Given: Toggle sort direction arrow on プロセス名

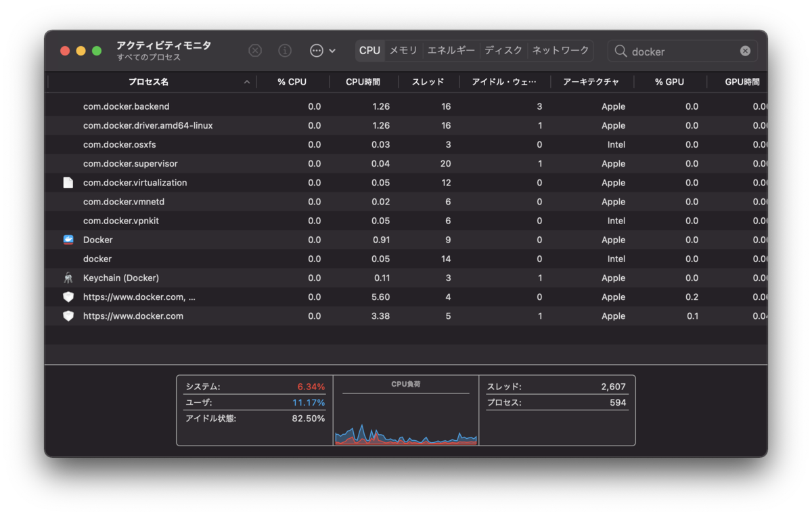Looking at the screenshot, I should pyautogui.click(x=247, y=82).
